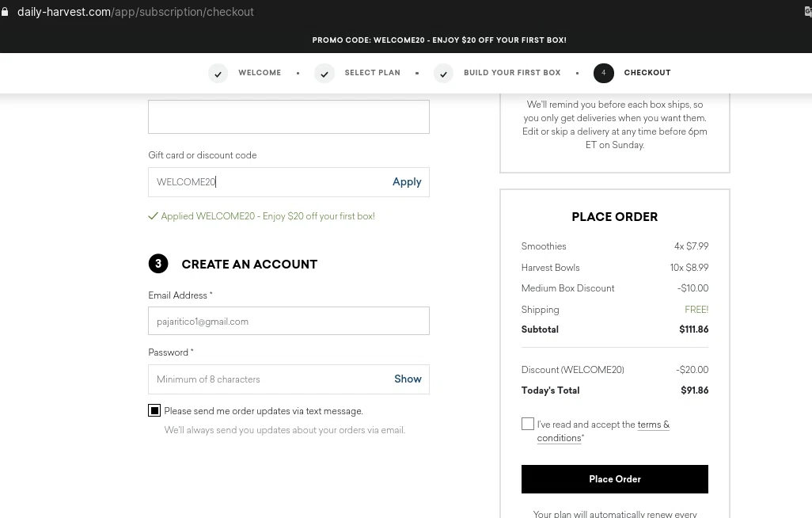Click the Discount (WELCOME20) line
The height and width of the screenshot is (518, 812).
click(x=615, y=370)
